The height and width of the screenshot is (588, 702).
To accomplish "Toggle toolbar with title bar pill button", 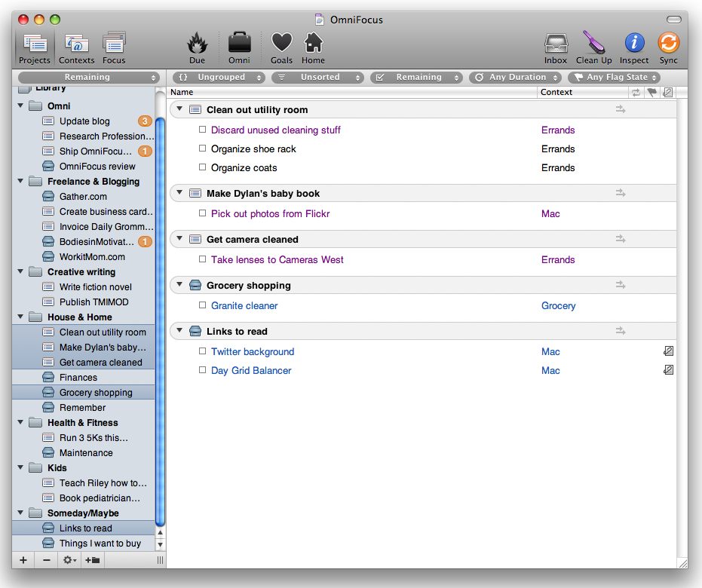I will pyautogui.click(x=674, y=20).
